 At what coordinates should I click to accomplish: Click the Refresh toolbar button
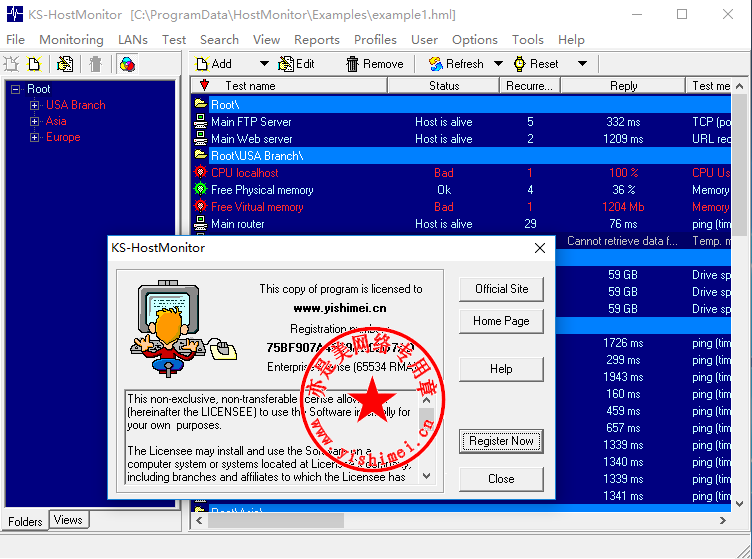tap(456, 64)
